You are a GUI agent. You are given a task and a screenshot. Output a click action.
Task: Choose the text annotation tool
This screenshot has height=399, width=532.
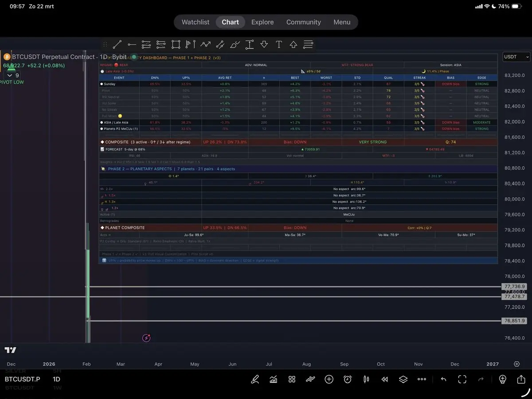click(x=279, y=44)
